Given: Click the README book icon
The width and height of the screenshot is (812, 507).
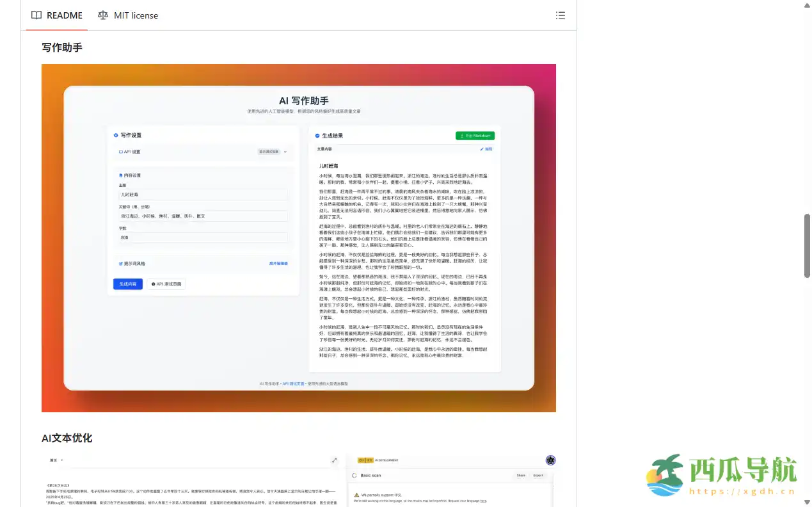Looking at the screenshot, I should pyautogui.click(x=36, y=15).
